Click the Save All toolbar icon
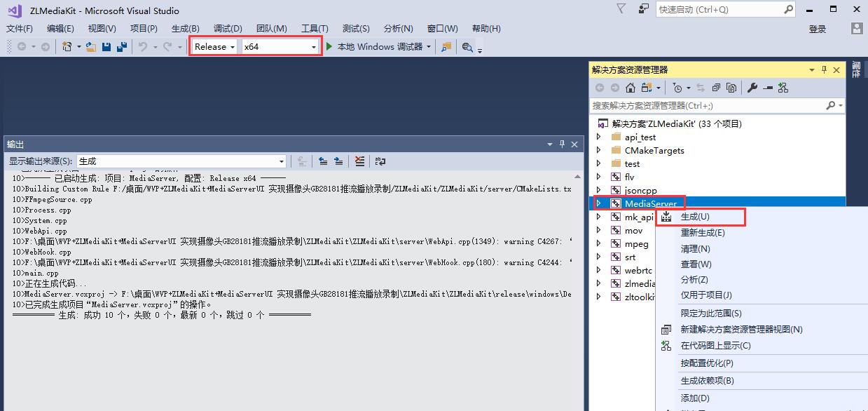 coord(121,47)
